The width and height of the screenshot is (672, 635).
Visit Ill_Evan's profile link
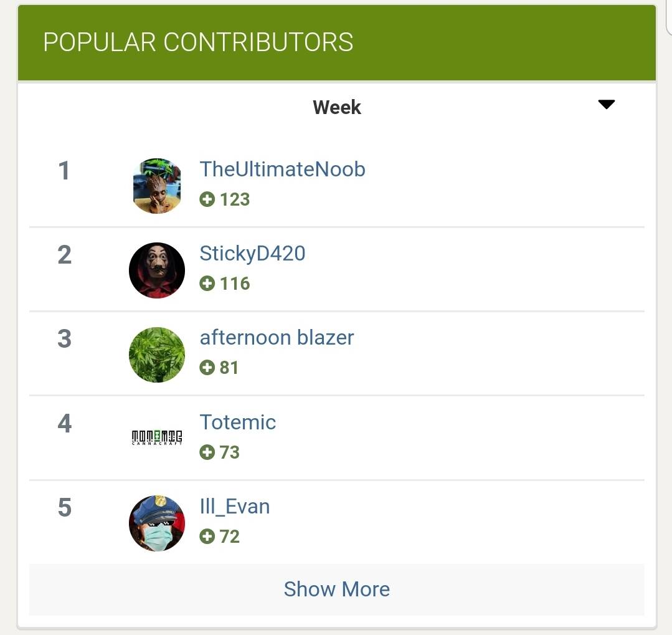tap(235, 507)
